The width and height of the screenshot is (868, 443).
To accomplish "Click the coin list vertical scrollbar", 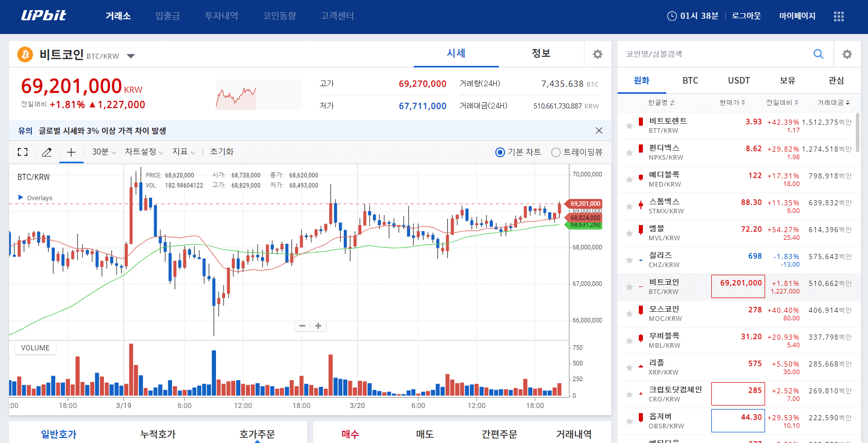I will (857, 132).
